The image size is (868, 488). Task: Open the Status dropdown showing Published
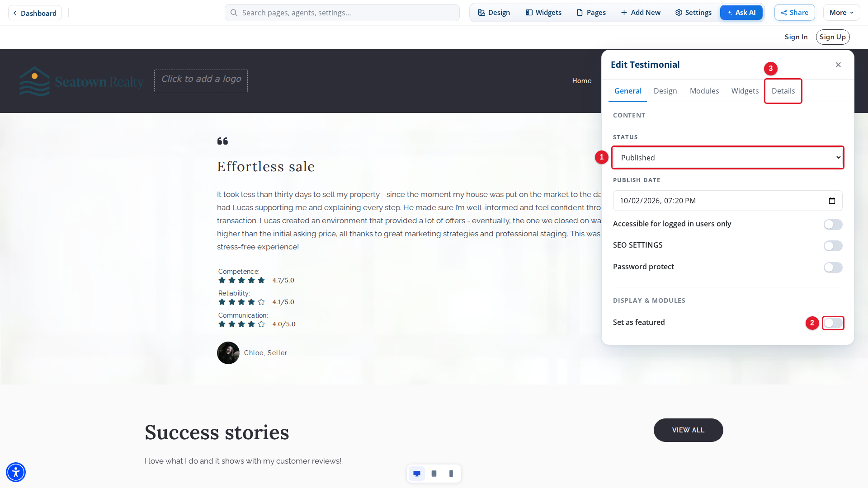pos(728,158)
